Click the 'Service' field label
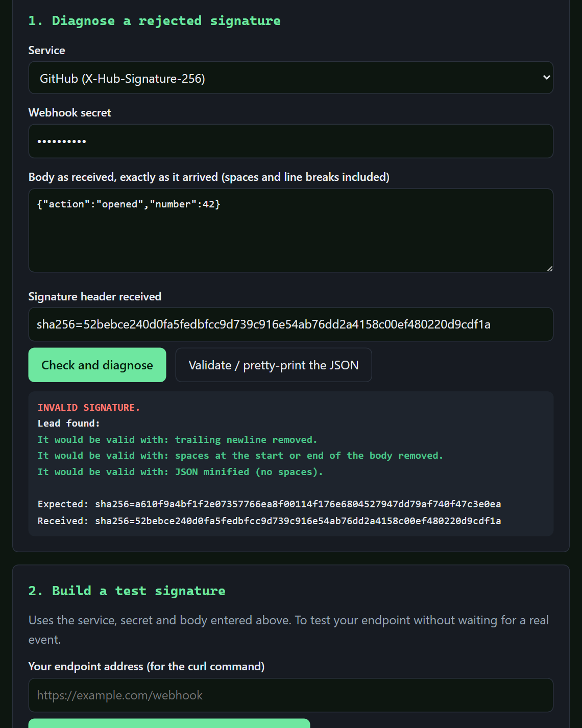The image size is (582, 728). (46, 50)
